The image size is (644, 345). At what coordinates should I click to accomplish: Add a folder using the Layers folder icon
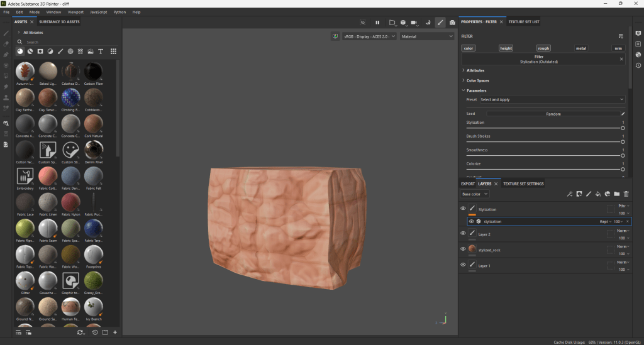coord(616,194)
